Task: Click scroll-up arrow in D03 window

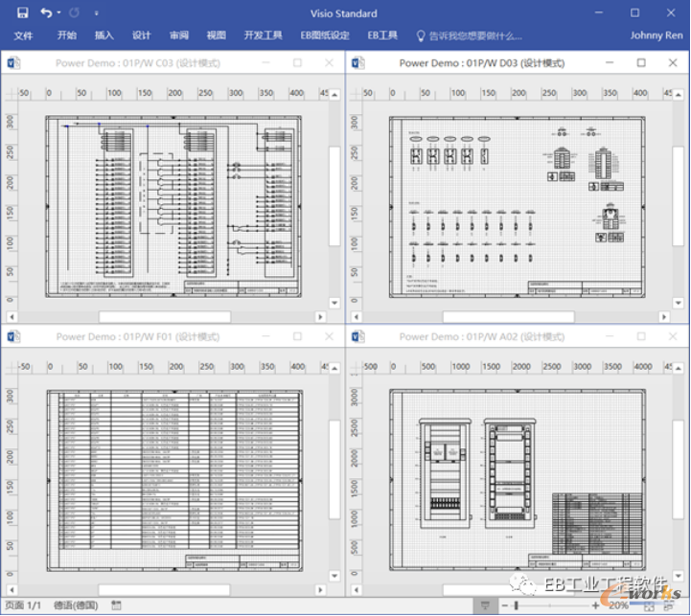Action: [679, 94]
